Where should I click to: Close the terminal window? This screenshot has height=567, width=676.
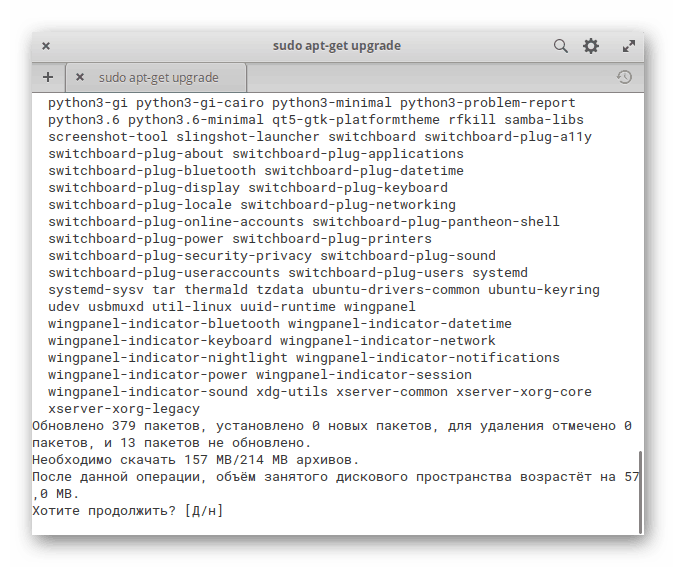click(x=46, y=46)
